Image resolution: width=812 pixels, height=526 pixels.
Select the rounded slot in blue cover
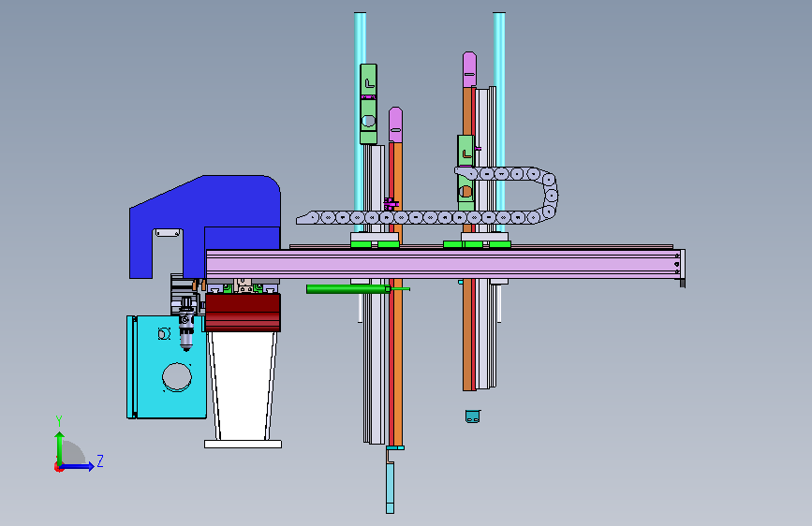click(169, 233)
